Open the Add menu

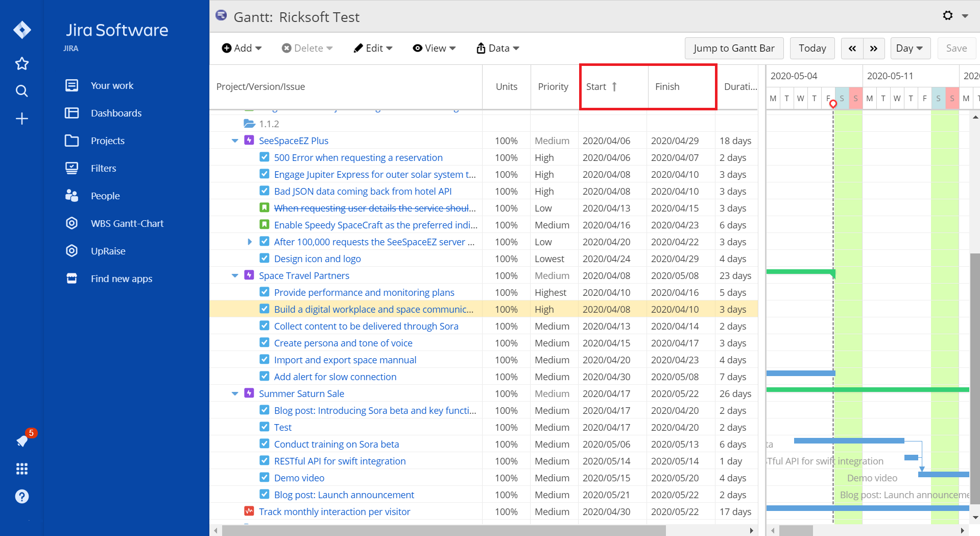click(x=242, y=48)
